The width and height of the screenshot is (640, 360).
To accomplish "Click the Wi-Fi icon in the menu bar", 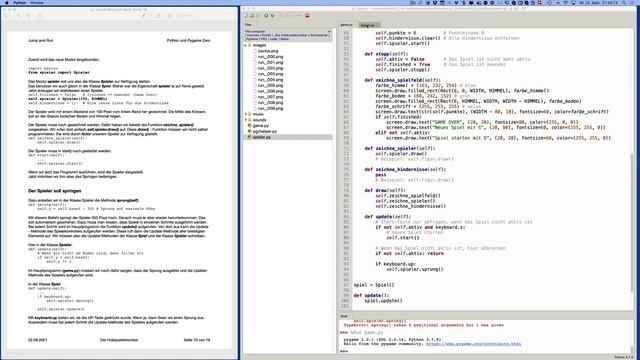I will 565,2.
